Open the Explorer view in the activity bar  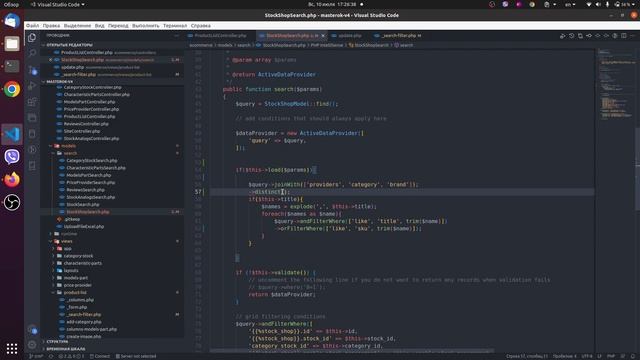click(x=32, y=38)
